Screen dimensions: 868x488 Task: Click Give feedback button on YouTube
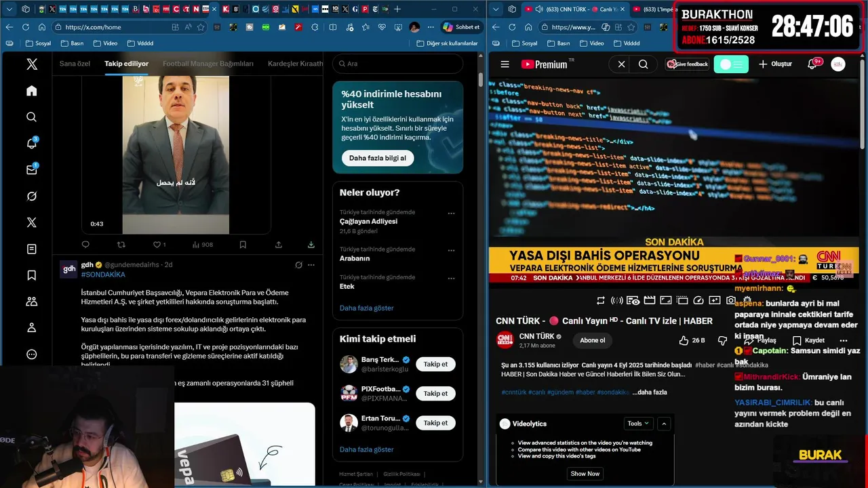[x=688, y=64]
